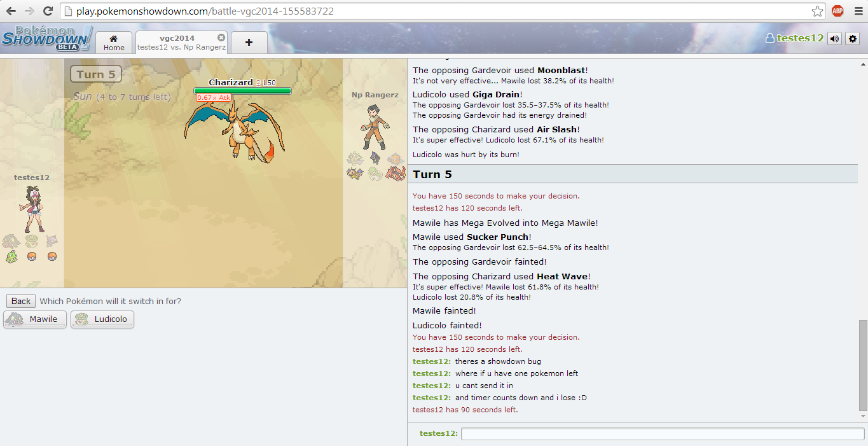Click the browser forward arrow

coord(29,11)
